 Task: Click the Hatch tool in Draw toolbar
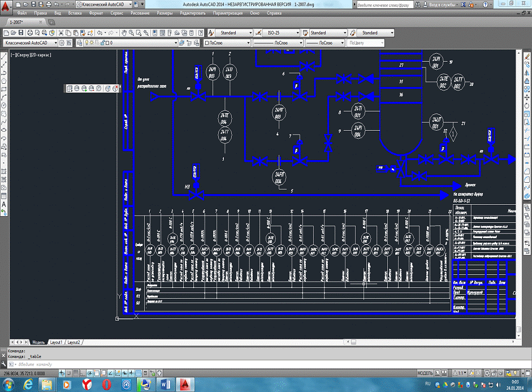click(4, 171)
